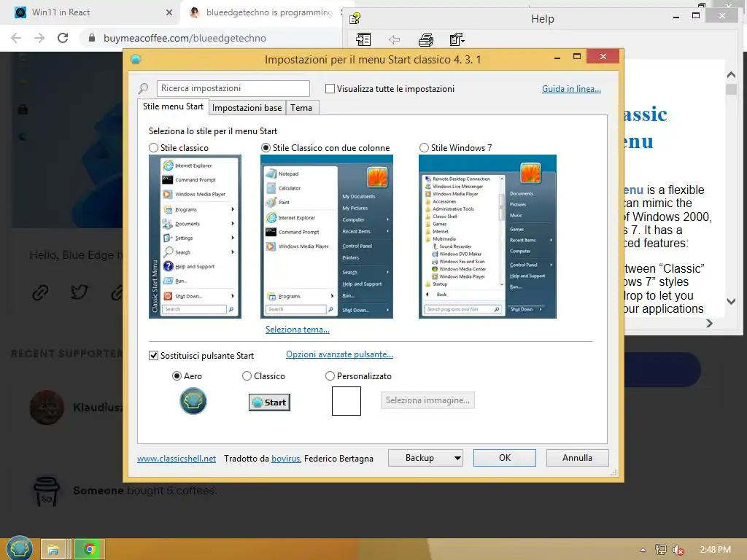Screen dimensions: 747x560
Task: Switch to the Stile menu Start tab
Action: (x=173, y=106)
